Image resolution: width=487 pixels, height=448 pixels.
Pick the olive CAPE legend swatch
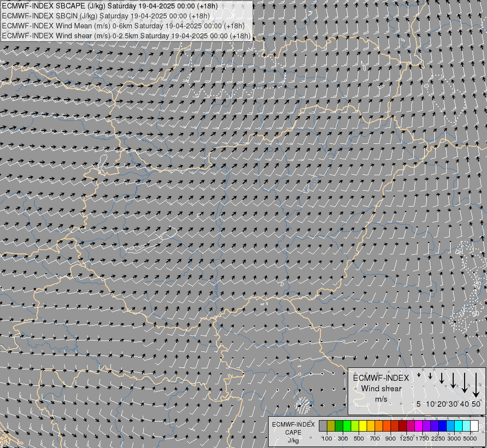pyautogui.click(x=331, y=426)
